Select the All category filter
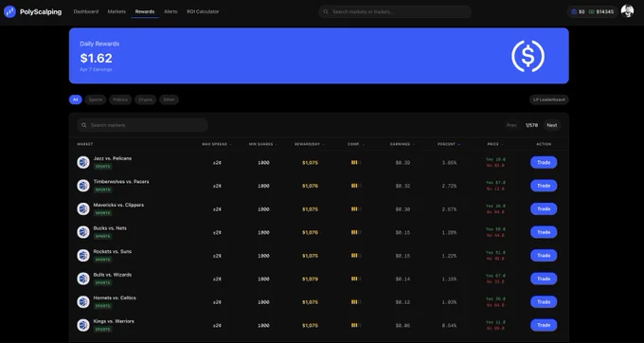The width and height of the screenshot is (644, 343). coord(75,99)
